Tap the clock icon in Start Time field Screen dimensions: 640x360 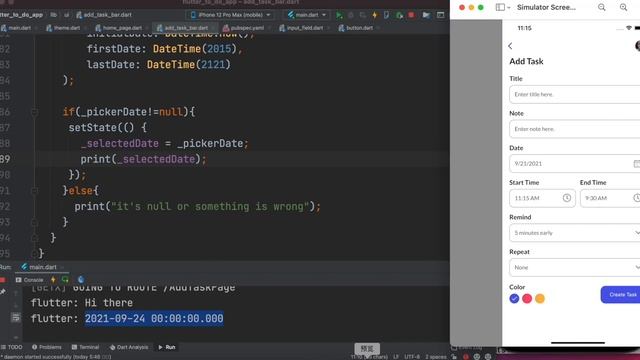(x=567, y=198)
